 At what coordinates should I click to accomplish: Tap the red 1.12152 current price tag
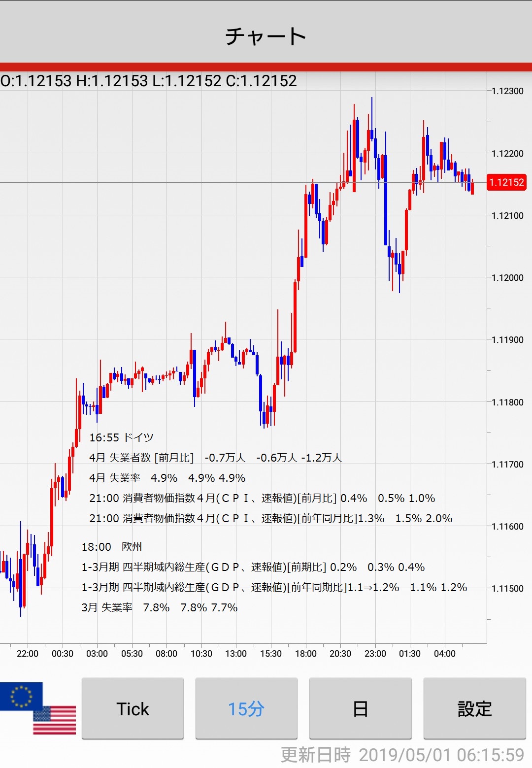pyautogui.click(x=506, y=182)
